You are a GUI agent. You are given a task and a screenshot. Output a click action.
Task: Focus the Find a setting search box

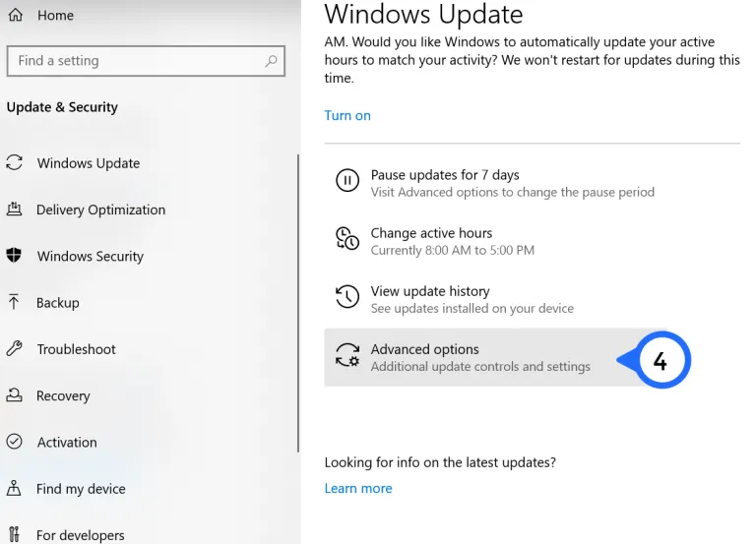tap(146, 61)
